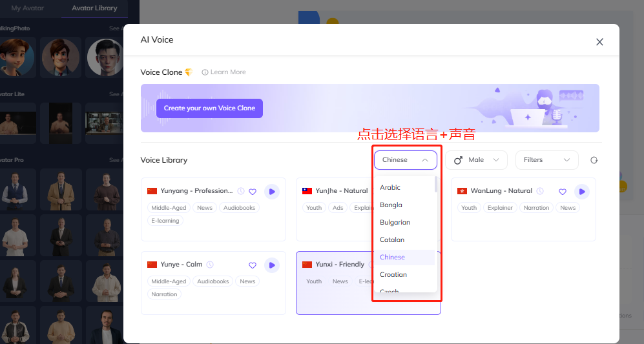Screen dimensions: 644x344
Task: Click the language list scrollbar
Action: [x=436, y=185]
